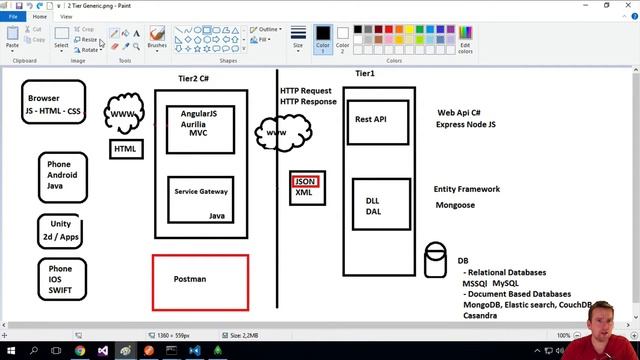Choose the Five-point star shape
This screenshot has height=360, width=640.
pyautogui.click(x=197, y=49)
